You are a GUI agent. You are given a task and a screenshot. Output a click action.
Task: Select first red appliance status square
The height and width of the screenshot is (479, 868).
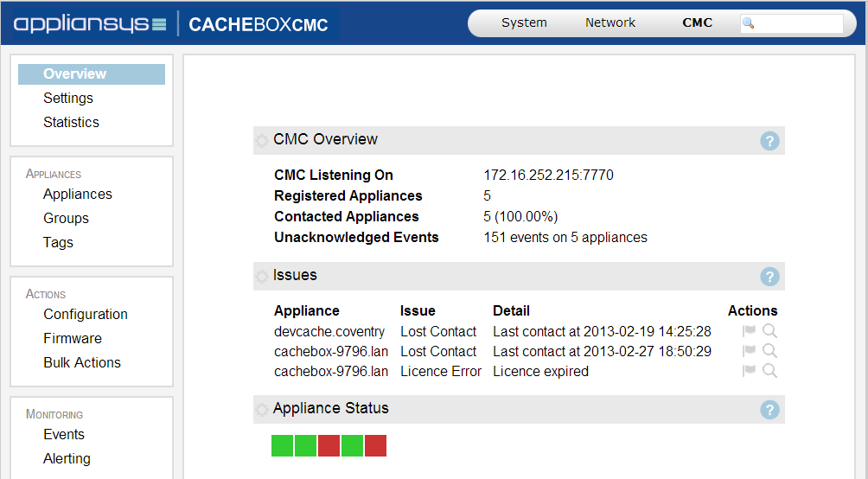pos(329,446)
